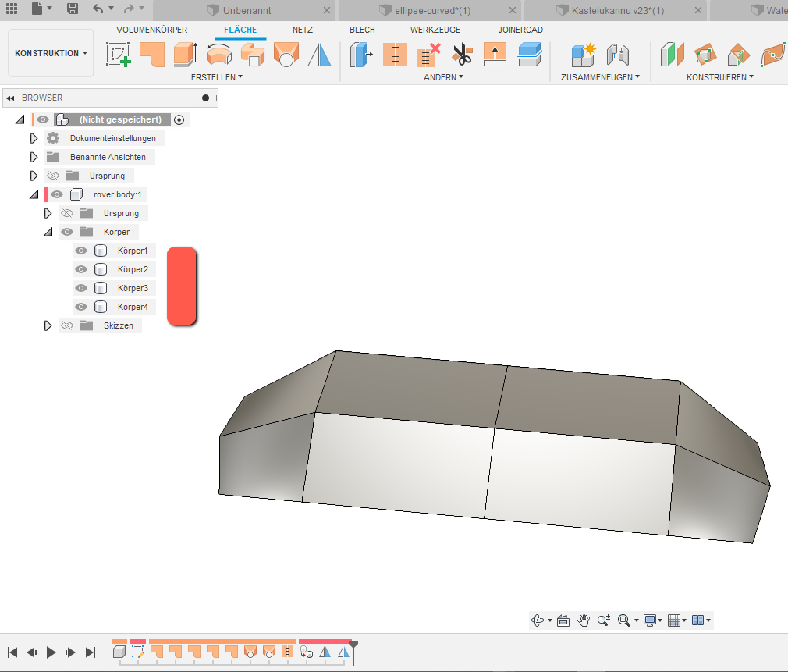Open the ERSTELLEN dropdown menu
Viewport: 788px width, 672px height.
[x=217, y=77]
